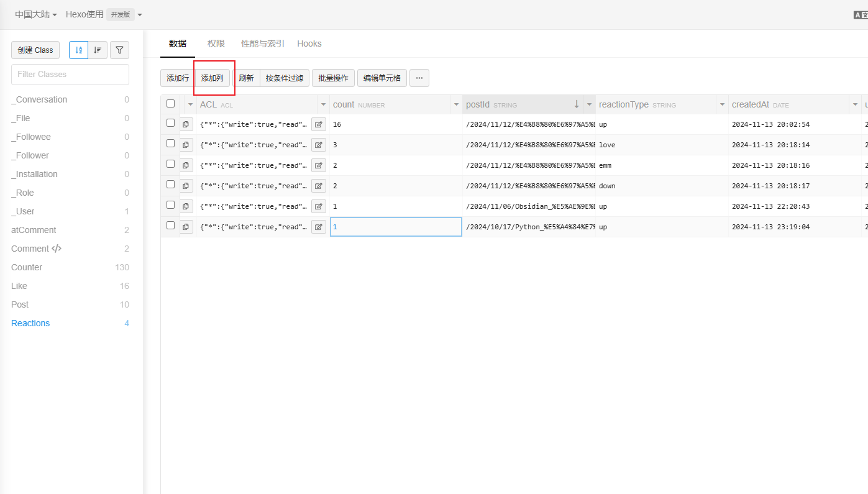
Task: Select the _Followee class
Action: click(x=70, y=137)
